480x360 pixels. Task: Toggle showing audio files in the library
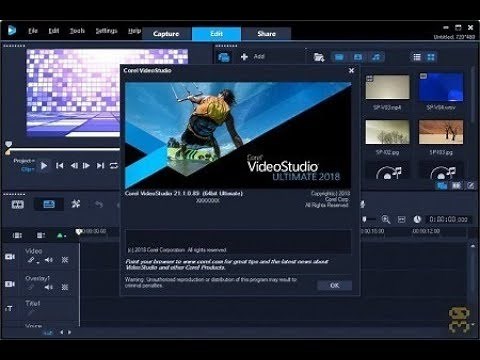pos(376,57)
